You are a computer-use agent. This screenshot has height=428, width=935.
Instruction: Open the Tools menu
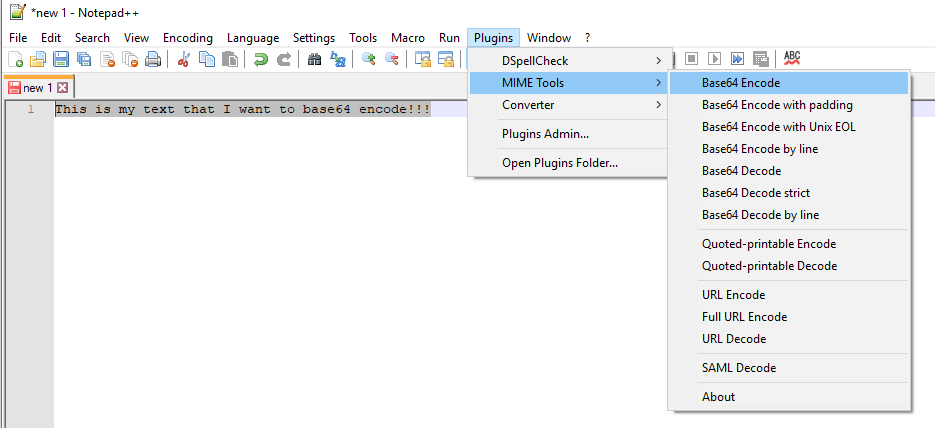[363, 38]
